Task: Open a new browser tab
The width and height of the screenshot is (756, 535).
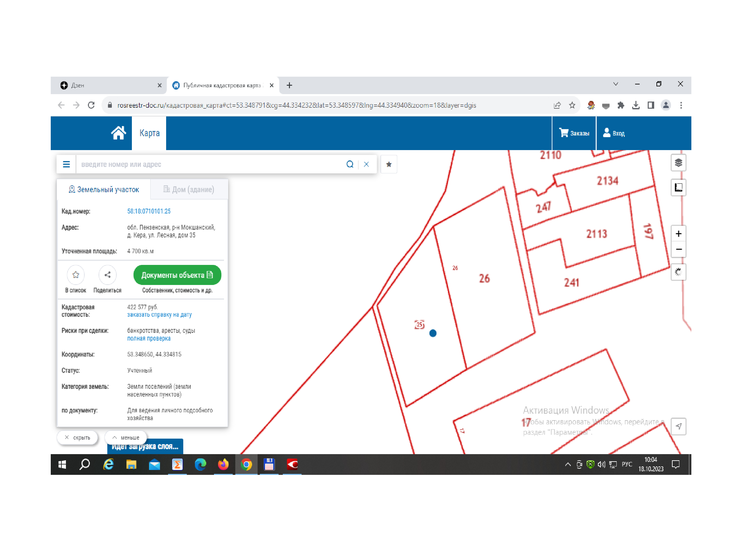Action: pos(289,85)
